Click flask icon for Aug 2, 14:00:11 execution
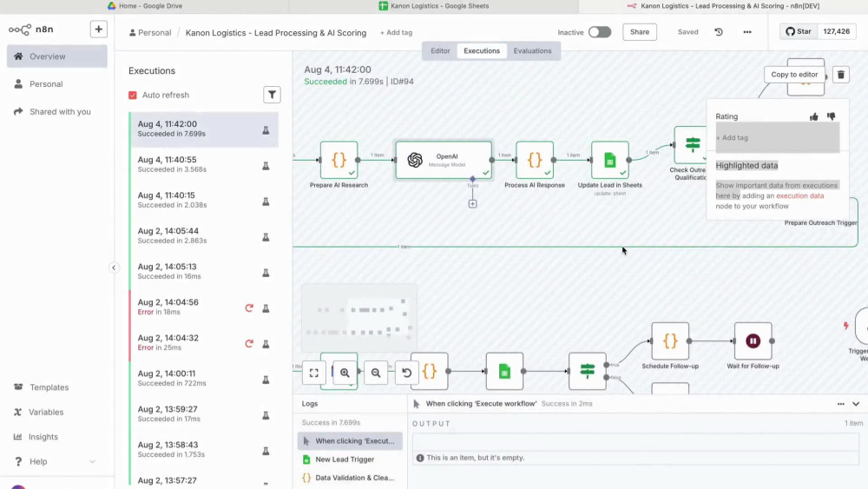 [x=266, y=380]
